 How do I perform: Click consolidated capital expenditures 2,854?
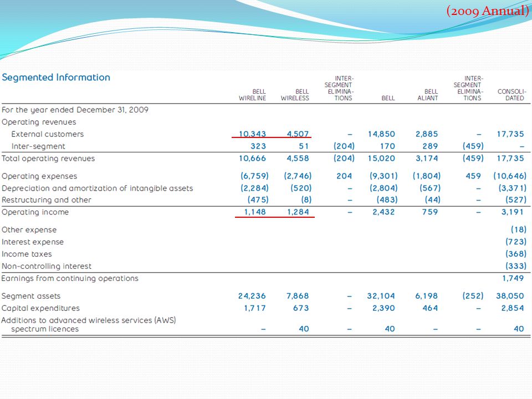[x=513, y=308]
